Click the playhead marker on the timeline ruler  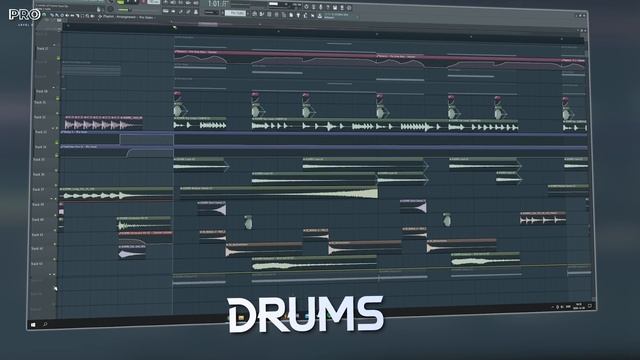click(x=175, y=27)
